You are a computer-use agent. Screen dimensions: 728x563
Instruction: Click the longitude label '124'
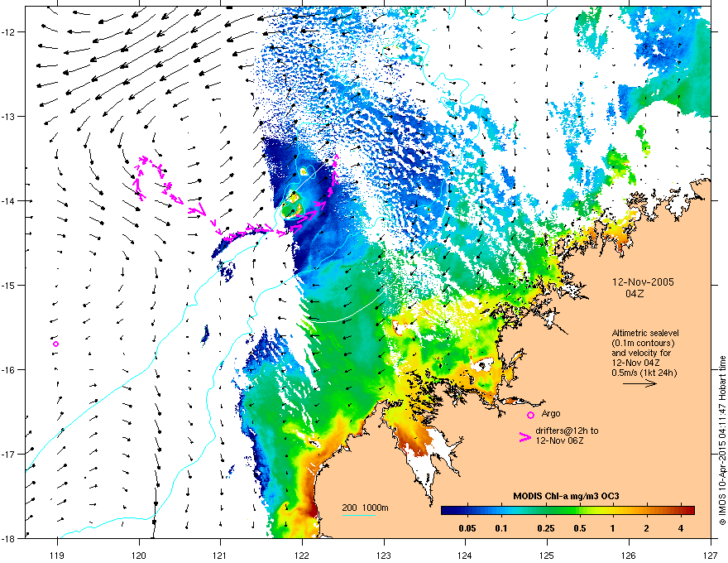(x=465, y=555)
